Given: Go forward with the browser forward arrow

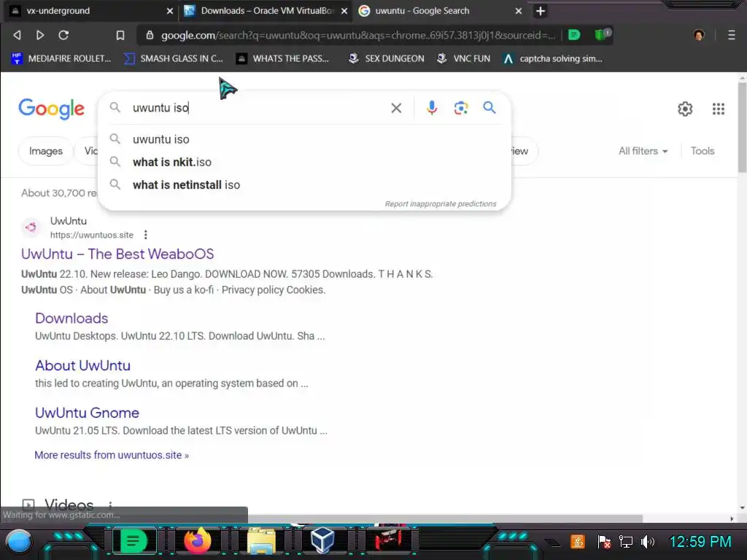Looking at the screenshot, I should click(40, 35).
